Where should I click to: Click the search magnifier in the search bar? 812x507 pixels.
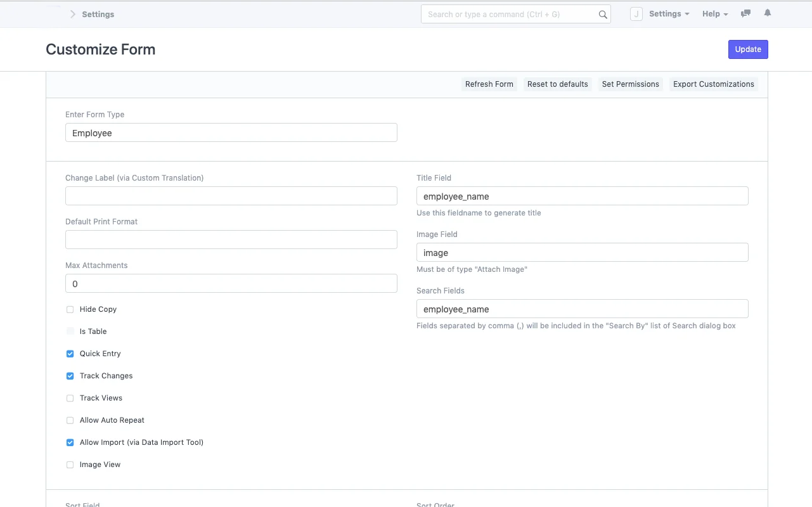point(602,14)
